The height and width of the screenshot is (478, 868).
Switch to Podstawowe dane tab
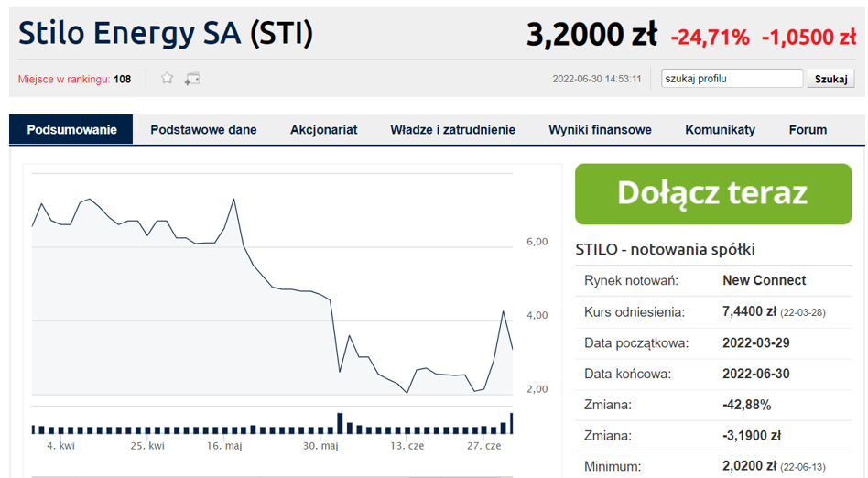coord(203,130)
